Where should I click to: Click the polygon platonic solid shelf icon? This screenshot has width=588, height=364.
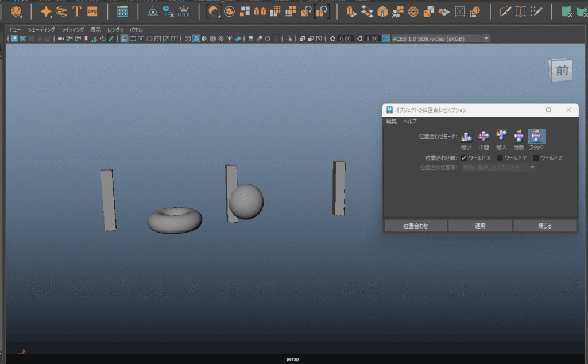click(x=16, y=11)
